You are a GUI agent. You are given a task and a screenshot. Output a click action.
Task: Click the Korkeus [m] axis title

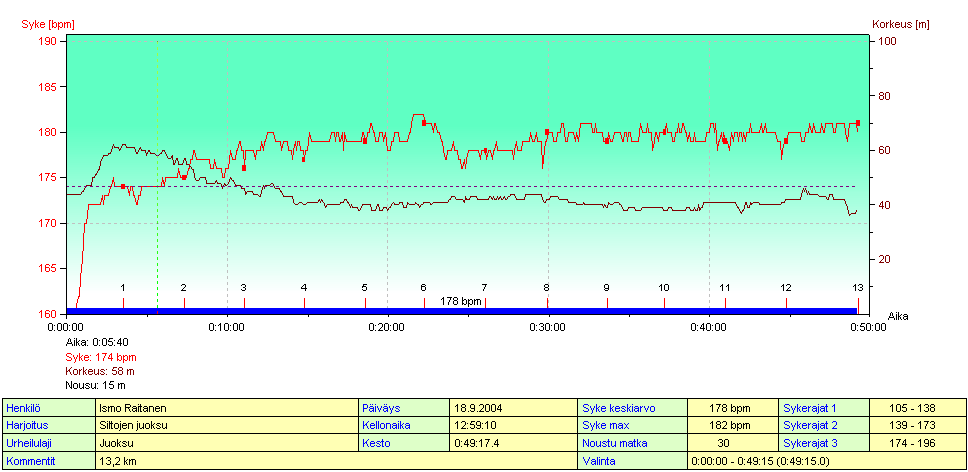click(900, 24)
